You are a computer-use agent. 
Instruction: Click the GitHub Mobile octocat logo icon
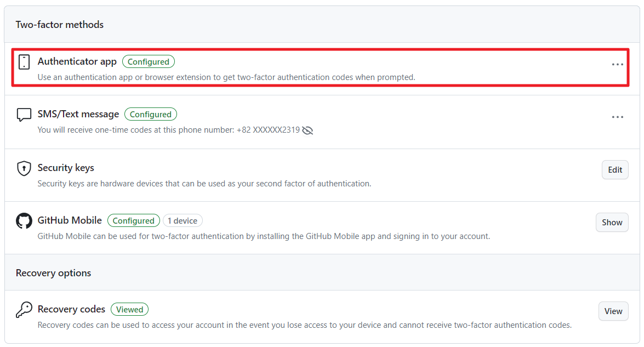coord(24,220)
